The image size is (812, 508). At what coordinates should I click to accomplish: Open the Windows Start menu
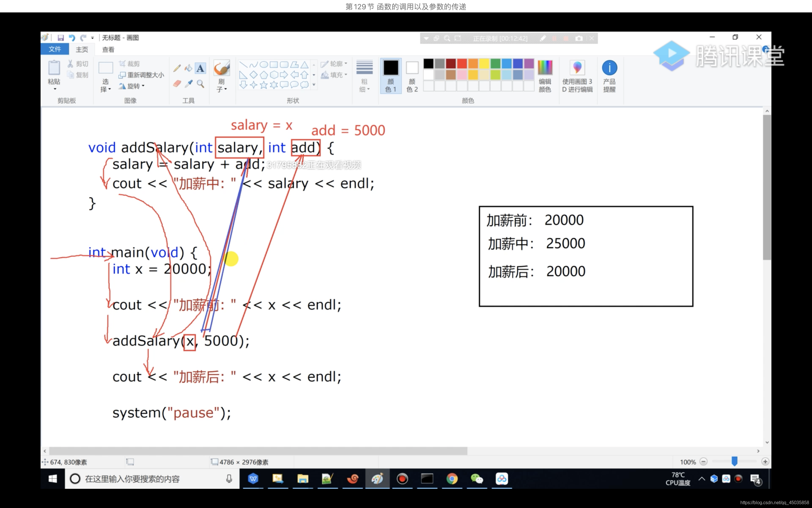(x=53, y=479)
